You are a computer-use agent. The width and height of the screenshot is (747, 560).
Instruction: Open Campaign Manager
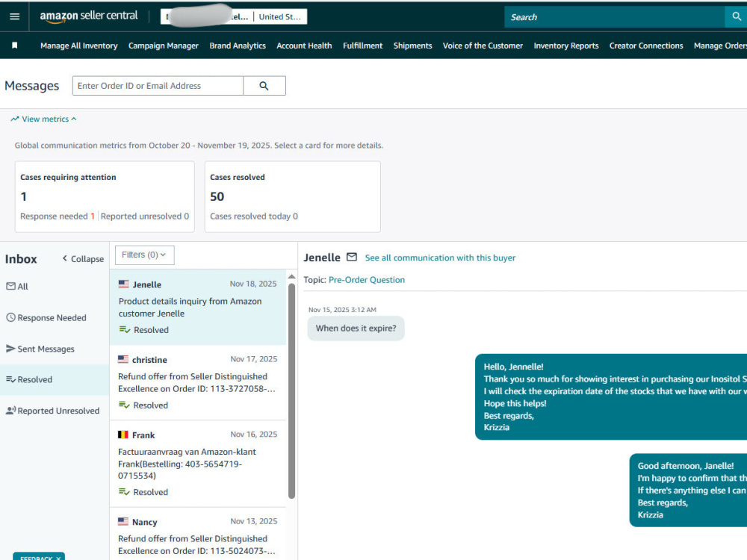point(164,46)
